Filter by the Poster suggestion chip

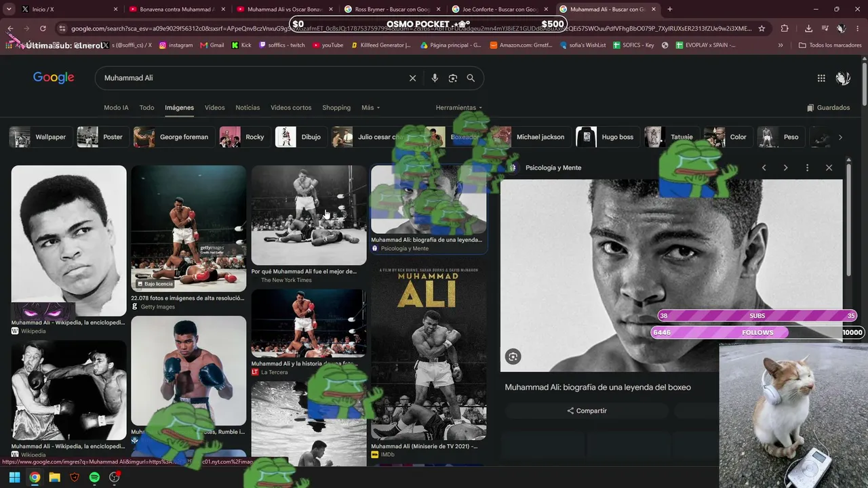[x=103, y=137]
